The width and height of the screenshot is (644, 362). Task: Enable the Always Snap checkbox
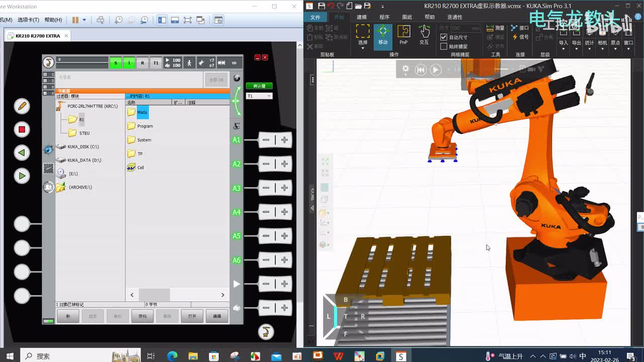coord(443,46)
